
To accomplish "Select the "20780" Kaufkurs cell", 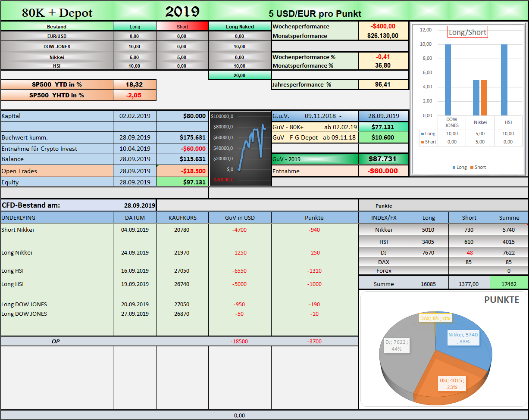I will pos(182,230).
